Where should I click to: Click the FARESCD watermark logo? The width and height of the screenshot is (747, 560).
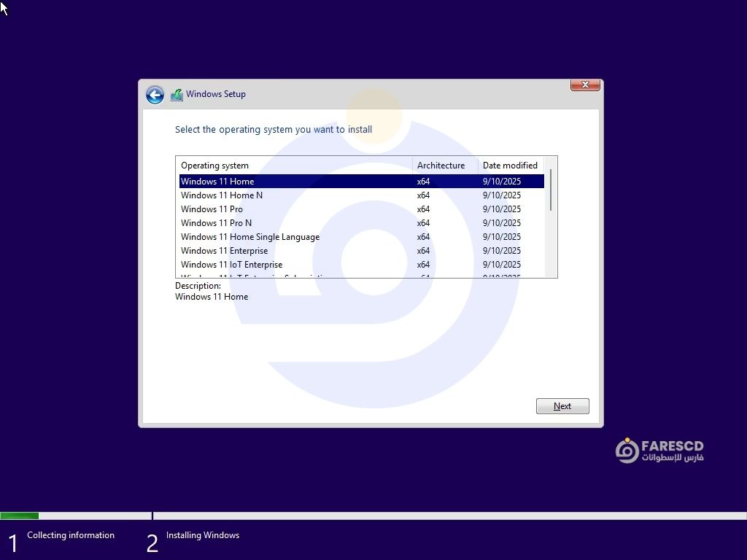[x=659, y=451]
